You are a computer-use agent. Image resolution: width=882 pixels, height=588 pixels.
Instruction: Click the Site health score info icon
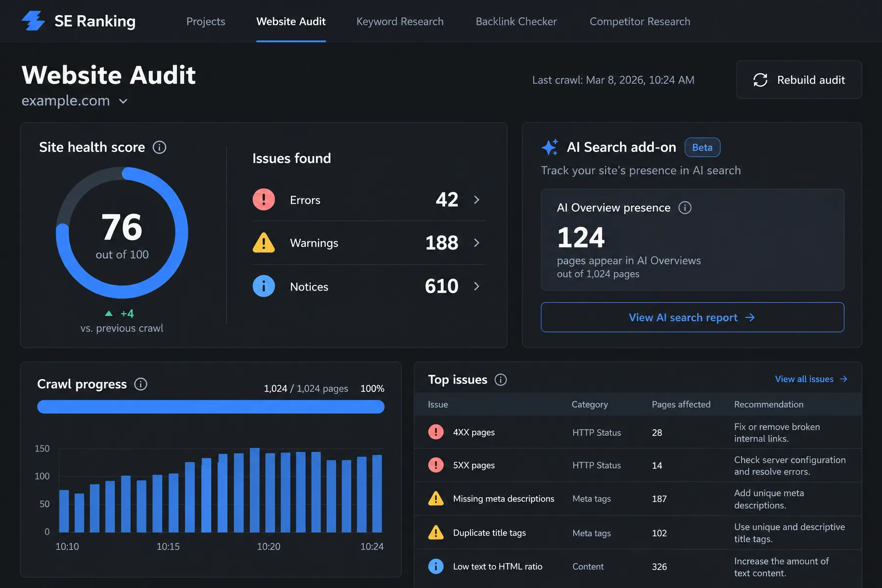(x=159, y=147)
